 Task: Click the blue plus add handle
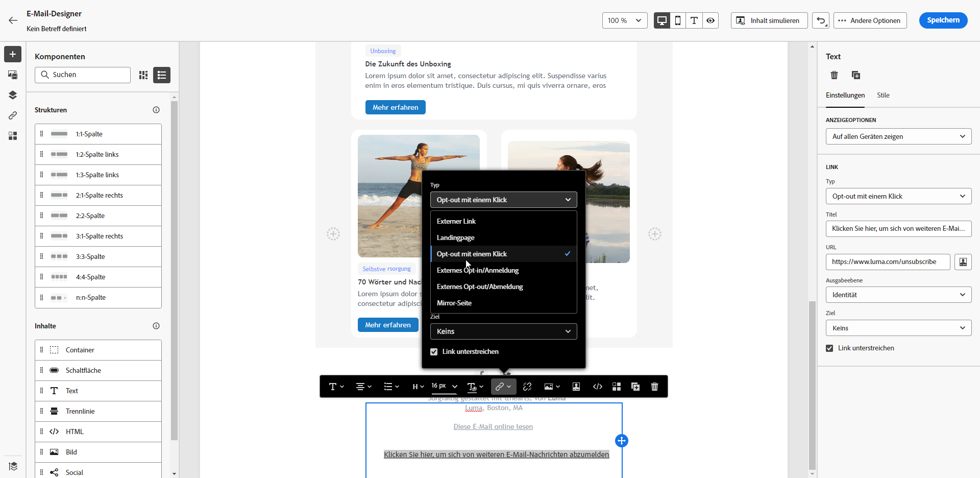(x=622, y=441)
